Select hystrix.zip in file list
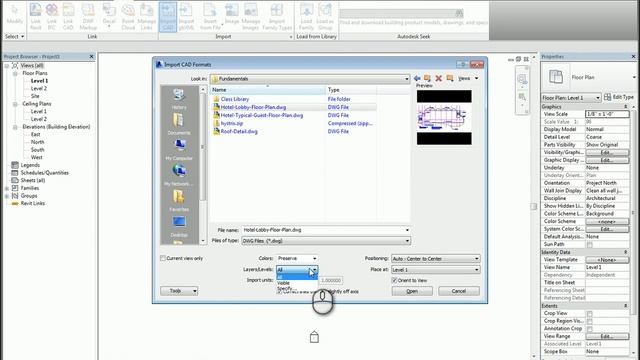 coord(231,123)
